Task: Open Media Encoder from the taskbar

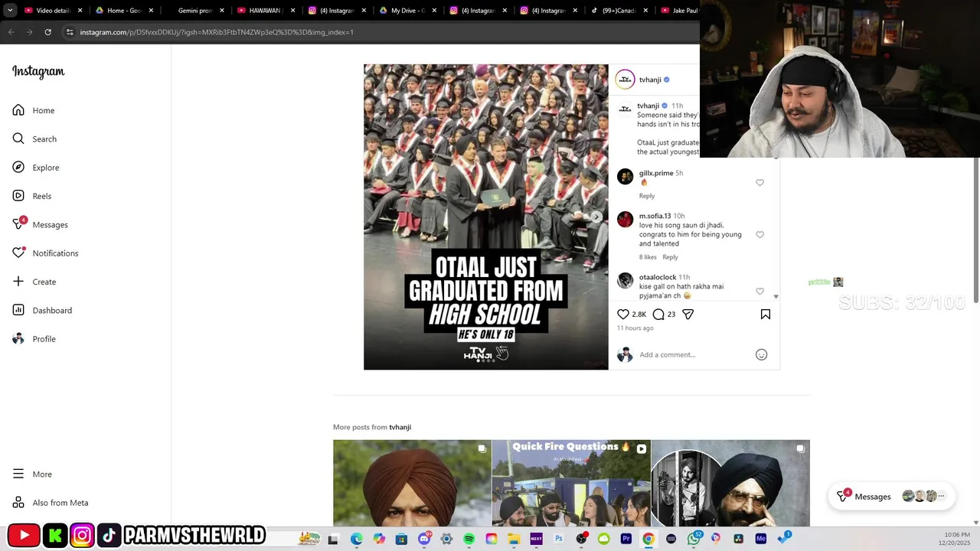Action: coord(761,539)
